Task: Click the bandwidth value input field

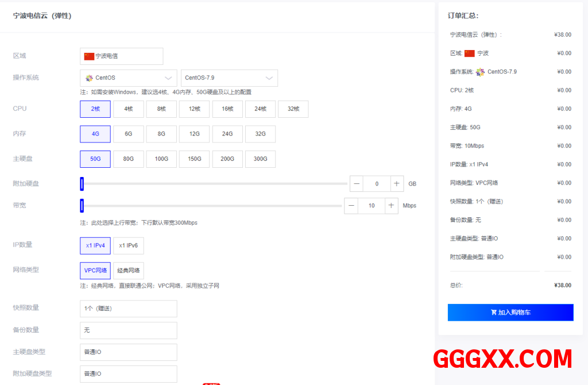Action: click(x=372, y=205)
